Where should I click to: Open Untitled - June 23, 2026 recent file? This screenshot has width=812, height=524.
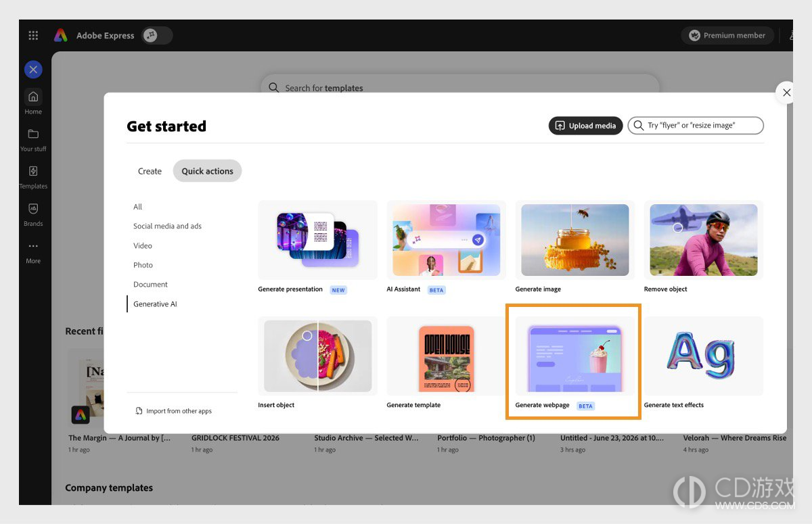[611, 438]
